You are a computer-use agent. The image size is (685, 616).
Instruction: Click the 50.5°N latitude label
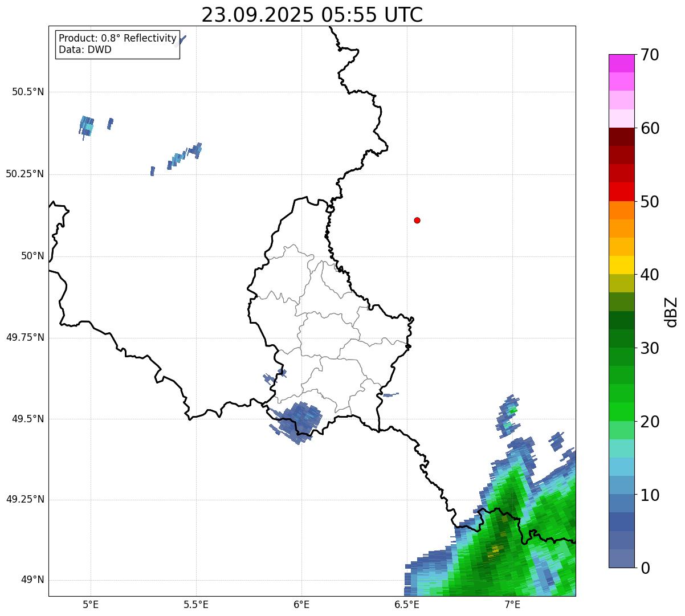point(28,92)
